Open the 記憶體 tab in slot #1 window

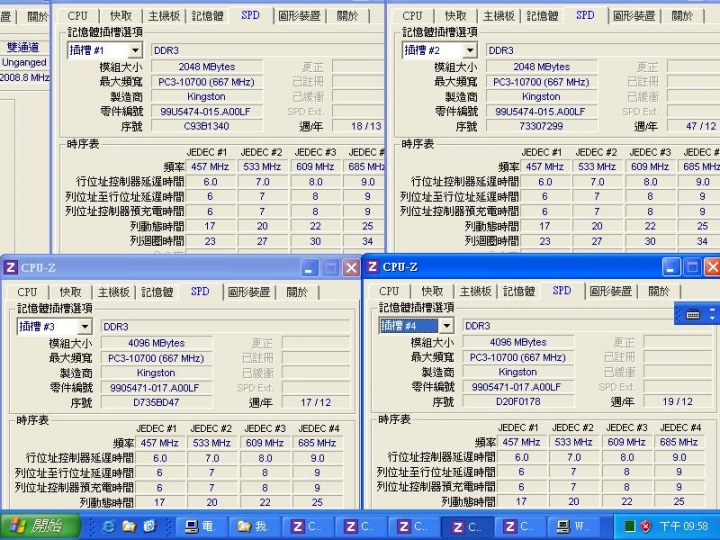pyautogui.click(x=207, y=16)
